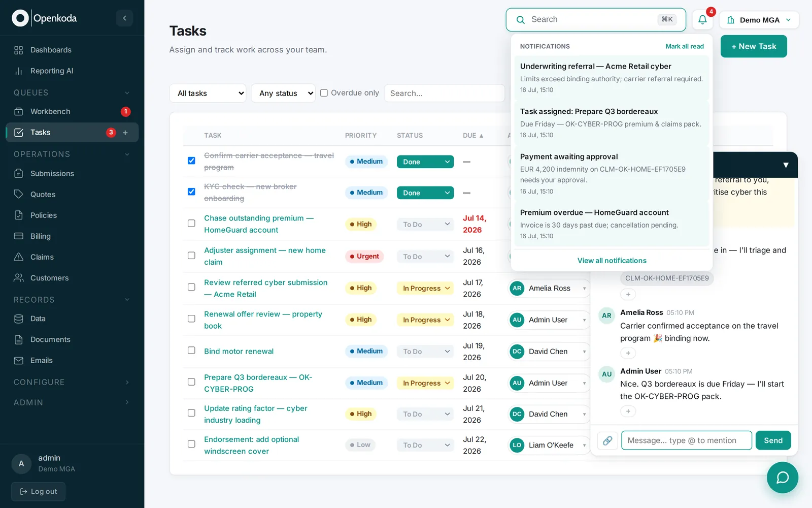Click the top Search field
Image resolution: width=812 pixels, height=508 pixels.
[596, 20]
